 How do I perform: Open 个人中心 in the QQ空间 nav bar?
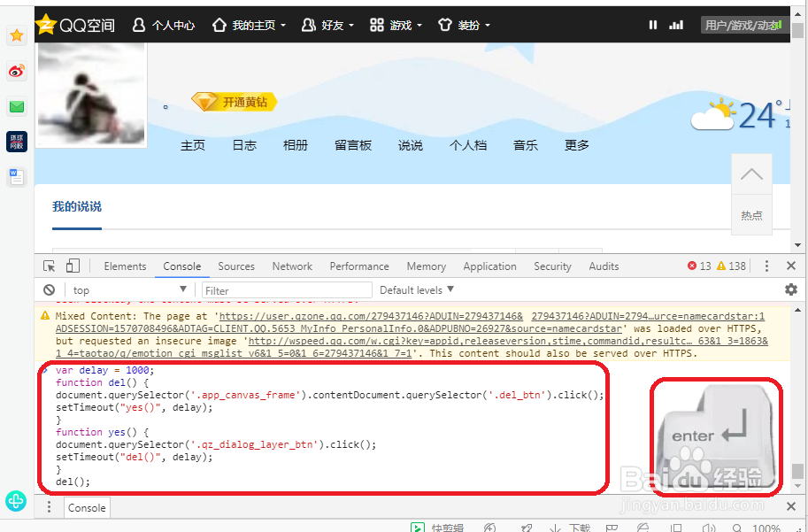click(164, 26)
